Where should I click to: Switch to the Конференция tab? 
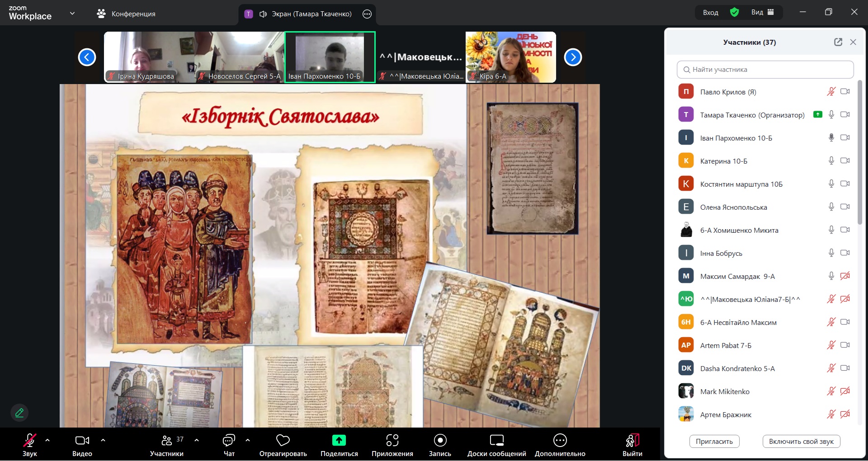tap(126, 14)
